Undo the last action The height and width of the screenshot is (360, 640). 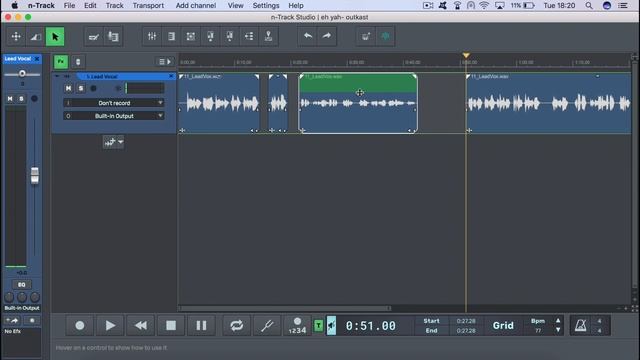tap(308, 37)
